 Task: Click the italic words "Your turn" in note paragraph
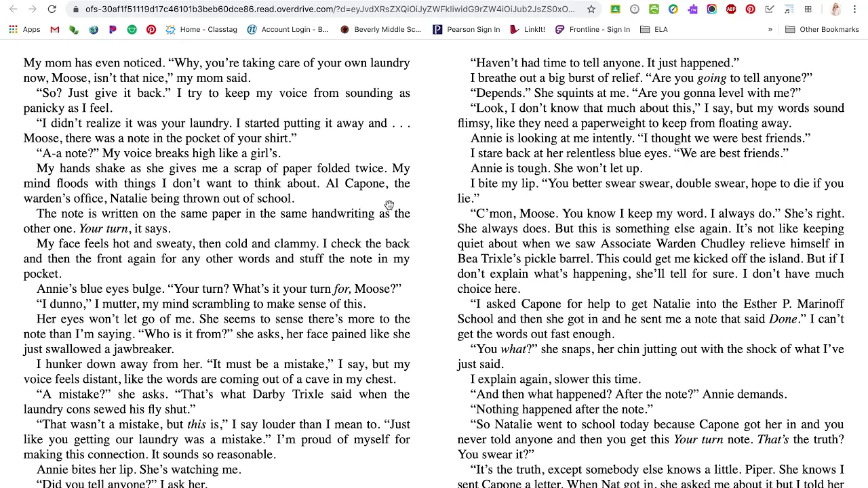(x=104, y=229)
